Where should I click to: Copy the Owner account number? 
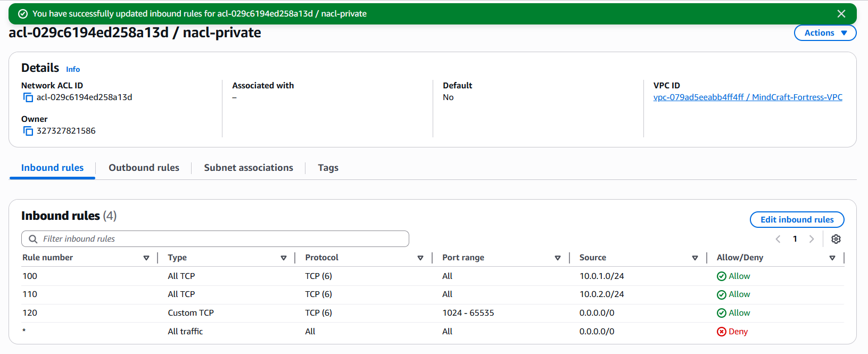click(28, 131)
